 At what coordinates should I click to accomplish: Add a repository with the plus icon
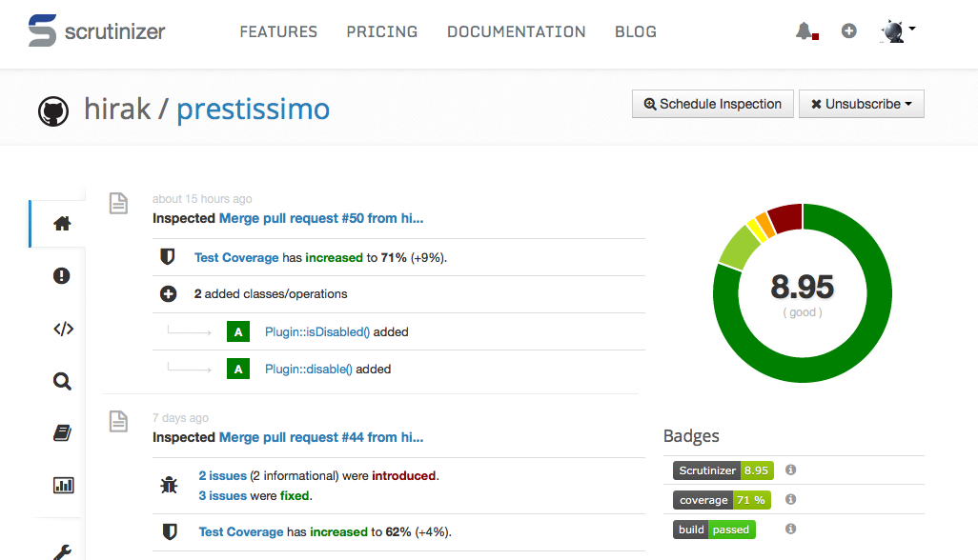coord(848,30)
